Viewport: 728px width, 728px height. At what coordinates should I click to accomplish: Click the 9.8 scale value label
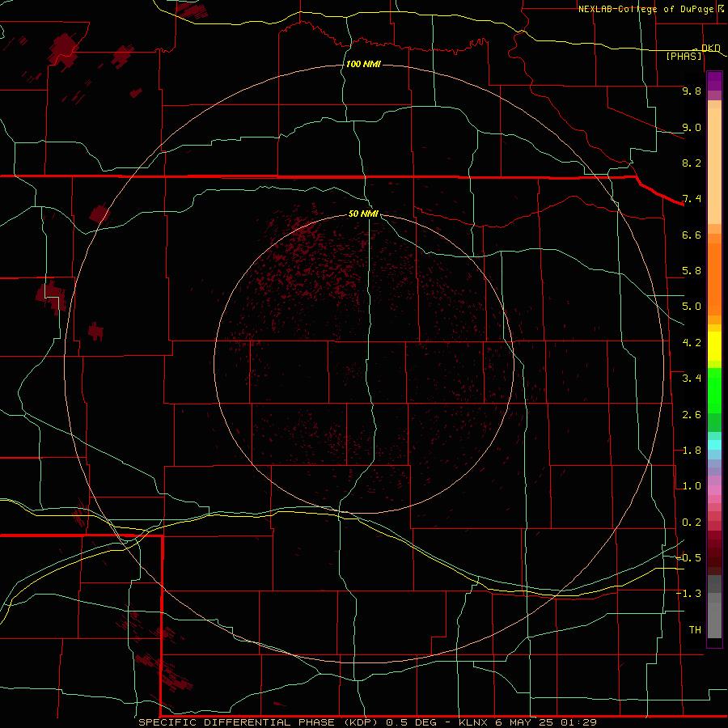pyautogui.click(x=692, y=91)
